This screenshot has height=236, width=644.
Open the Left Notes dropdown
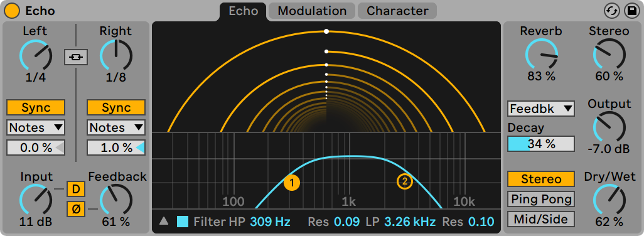[x=36, y=127]
